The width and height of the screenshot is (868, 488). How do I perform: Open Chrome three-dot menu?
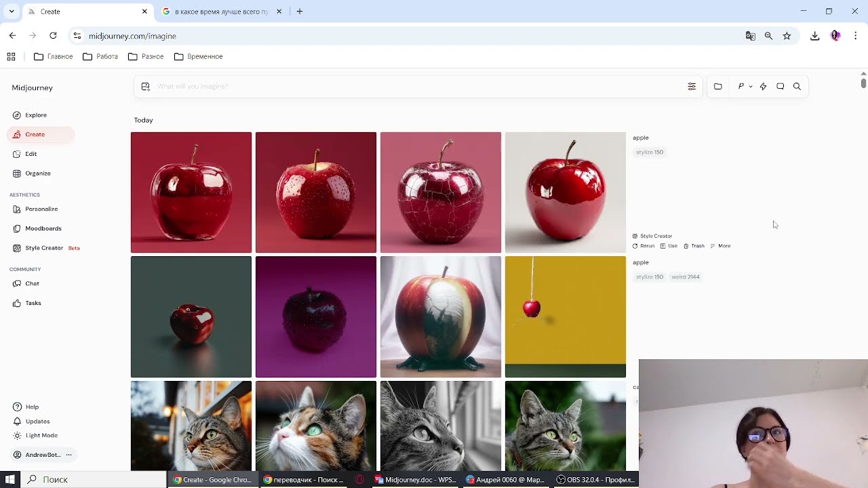(x=856, y=36)
